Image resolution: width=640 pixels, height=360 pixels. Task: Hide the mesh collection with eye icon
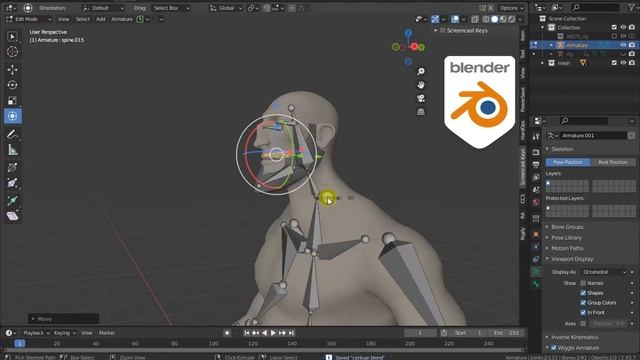tap(623, 63)
